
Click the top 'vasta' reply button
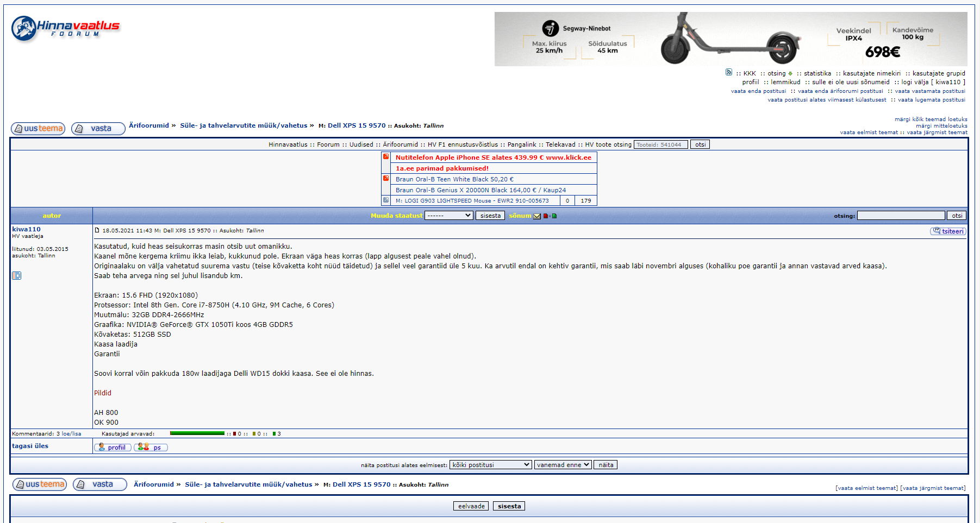click(x=98, y=129)
